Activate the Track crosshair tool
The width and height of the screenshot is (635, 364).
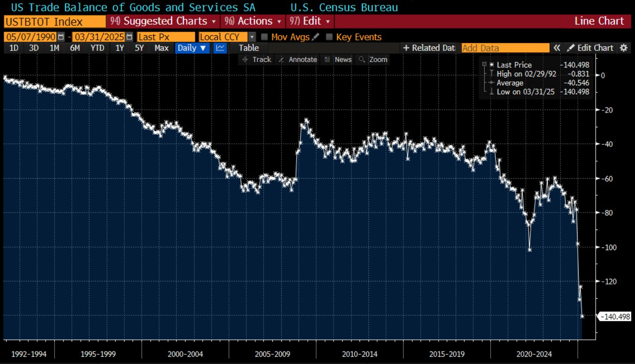[x=256, y=59]
